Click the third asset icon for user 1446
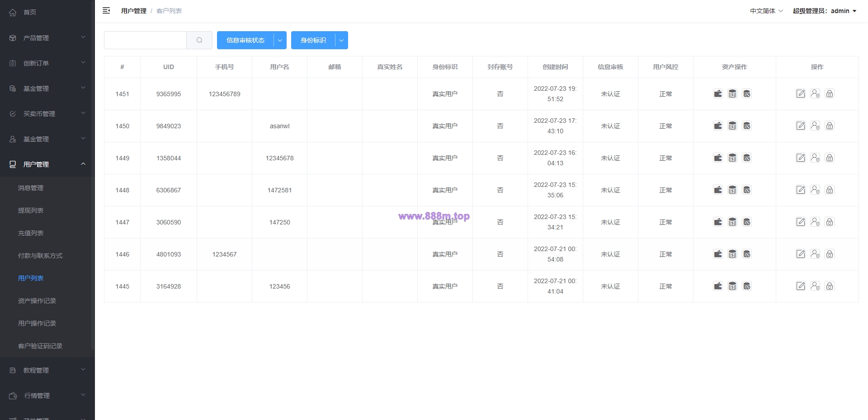The width and height of the screenshot is (868, 420). coord(747,254)
